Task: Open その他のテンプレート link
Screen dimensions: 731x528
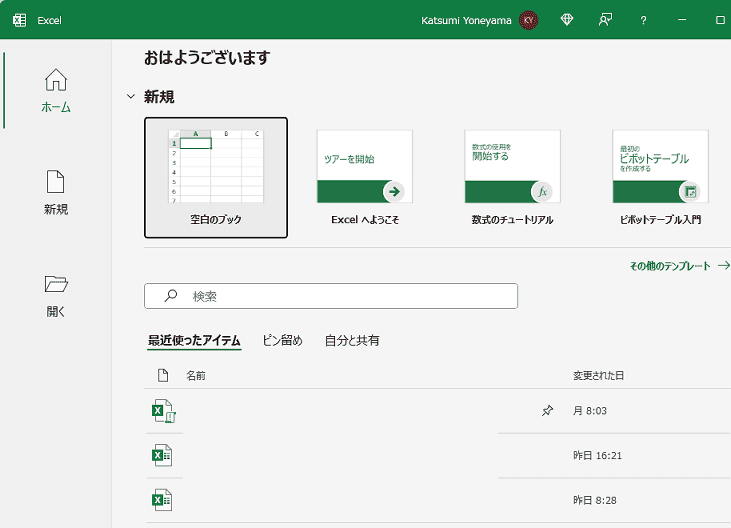Action: (679, 266)
